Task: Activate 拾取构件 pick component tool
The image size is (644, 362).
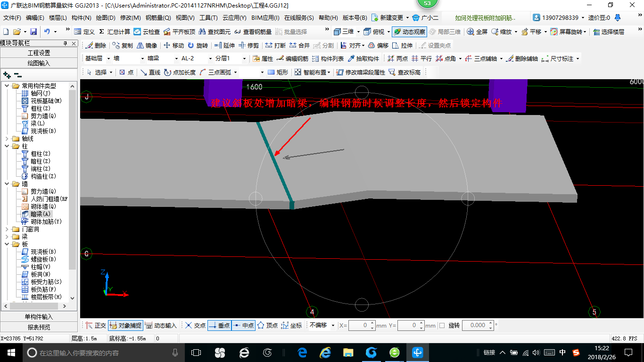Action: click(x=363, y=58)
